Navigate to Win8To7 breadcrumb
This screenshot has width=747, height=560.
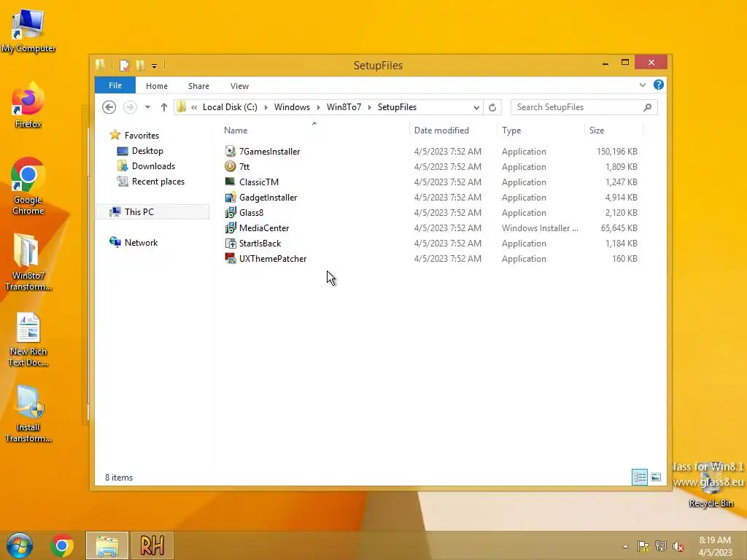click(344, 107)
